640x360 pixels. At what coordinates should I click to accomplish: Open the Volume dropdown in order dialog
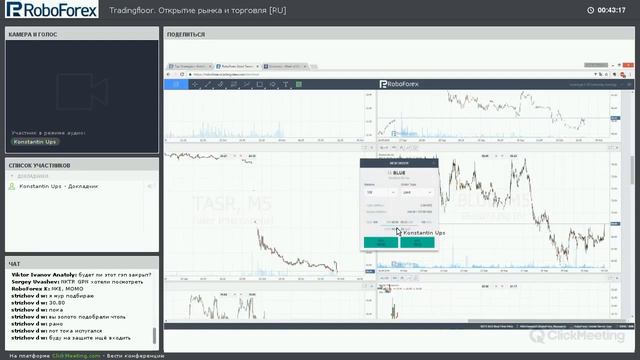380,192
